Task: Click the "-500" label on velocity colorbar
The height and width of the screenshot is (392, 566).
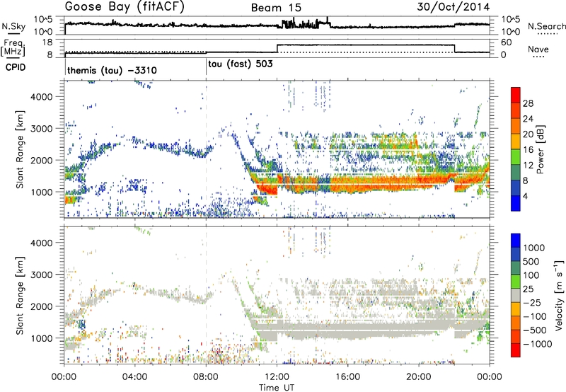Action: point(534,330)
